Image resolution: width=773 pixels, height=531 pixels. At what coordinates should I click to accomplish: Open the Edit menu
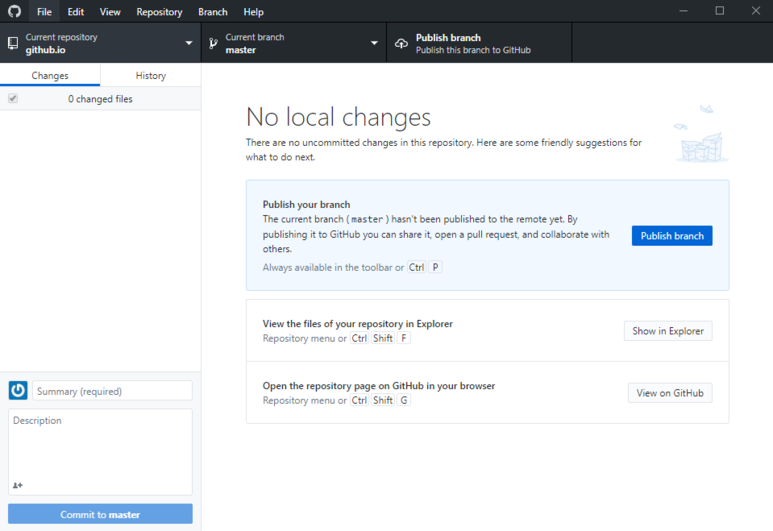point(75,11)
